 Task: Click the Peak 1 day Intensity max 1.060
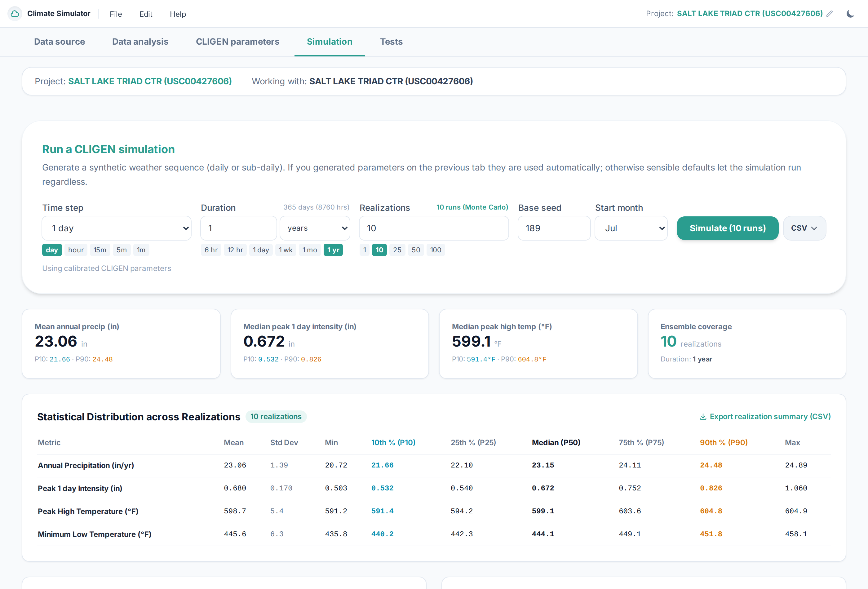pyautogui.click(x=796, y=489)
